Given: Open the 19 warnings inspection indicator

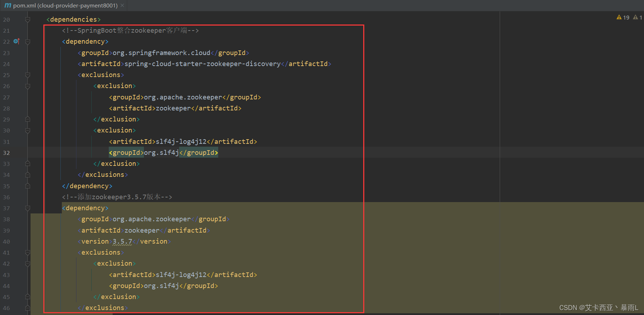Looking at the screenshot, I should [x=623, y=17].
